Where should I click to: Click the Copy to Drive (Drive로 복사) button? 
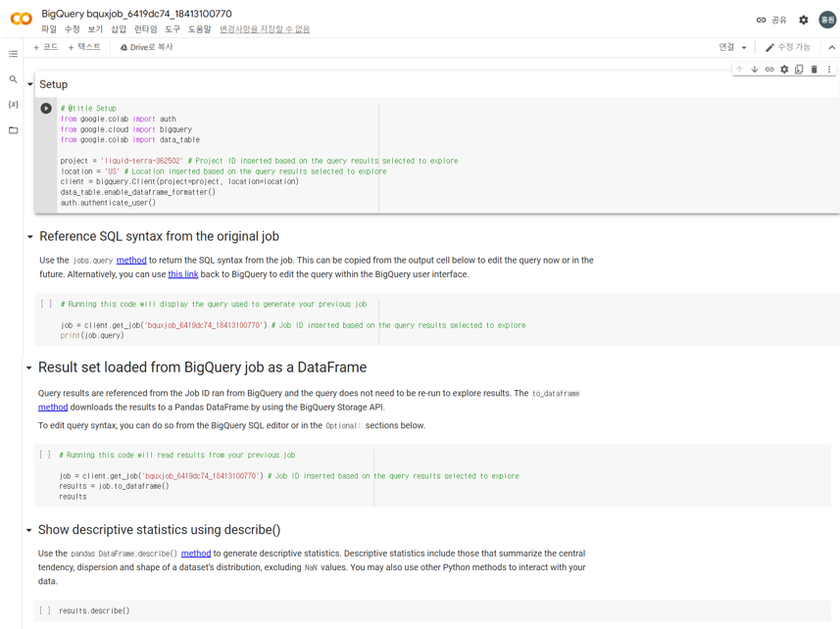[146, 47]
